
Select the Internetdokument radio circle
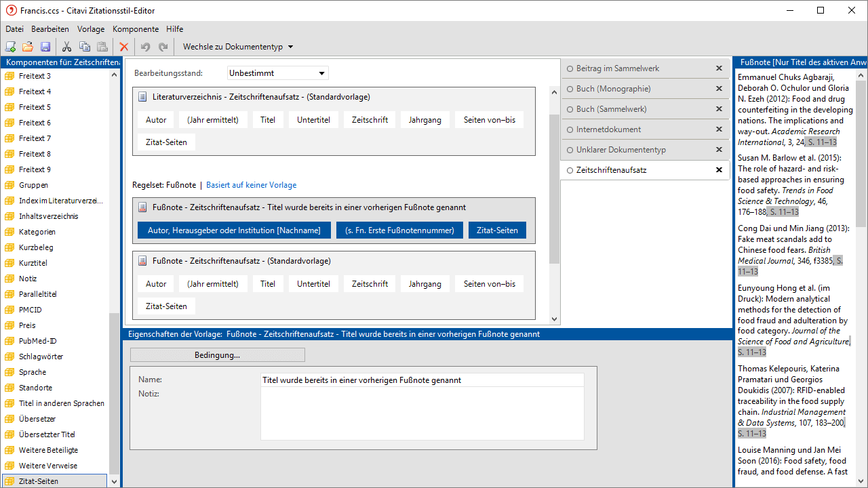(x=570, y=129)
